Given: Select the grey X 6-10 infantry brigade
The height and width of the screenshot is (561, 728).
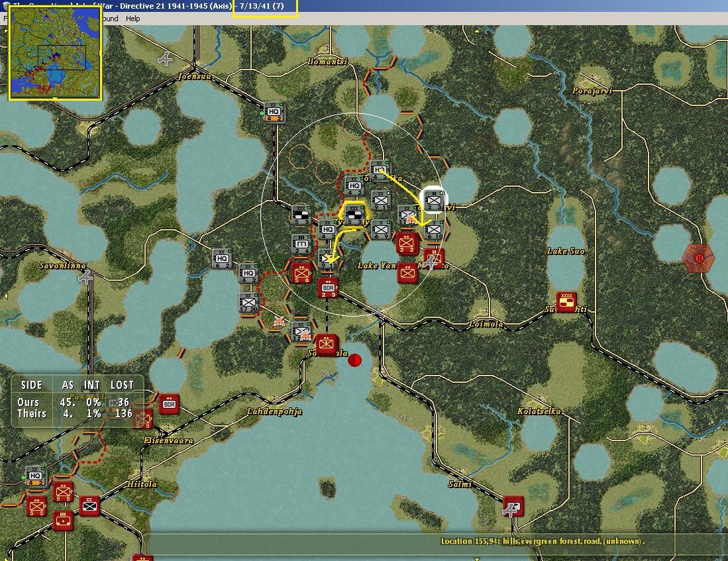Looking at the screenshot, I should tap(435, 229).
